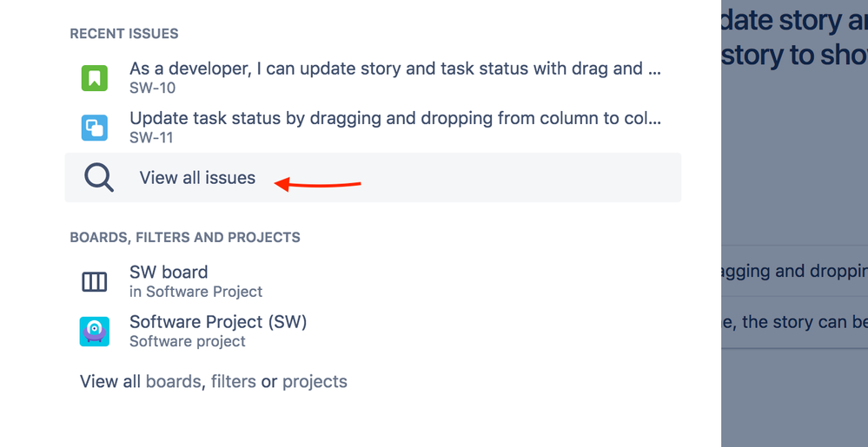Click the 'Software project' type subtitle
The image size is (868, 447).
[x=187, y=341]
